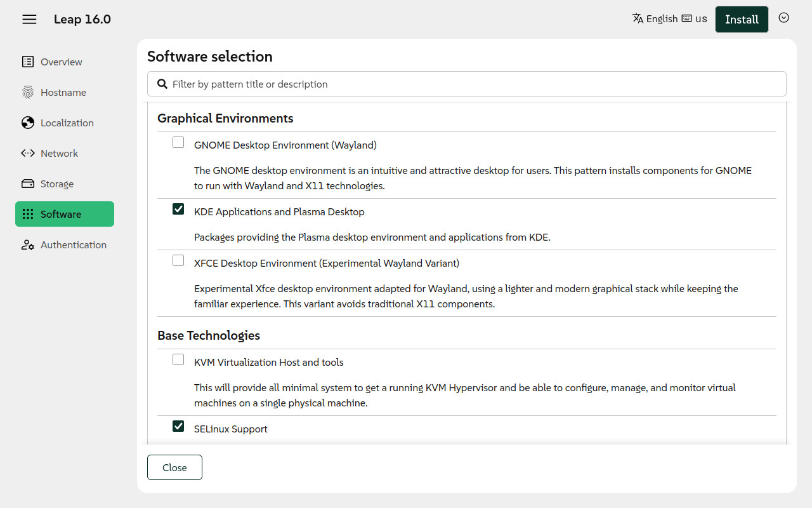Check XFCE Desktop Environment checkbox

pyautogui.click(x=178, y=260)
